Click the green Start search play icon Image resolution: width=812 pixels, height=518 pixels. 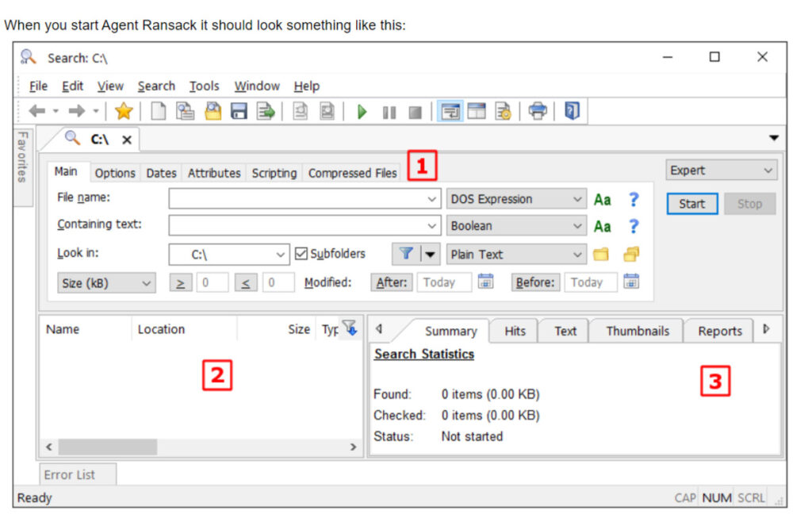pos(362,112)
